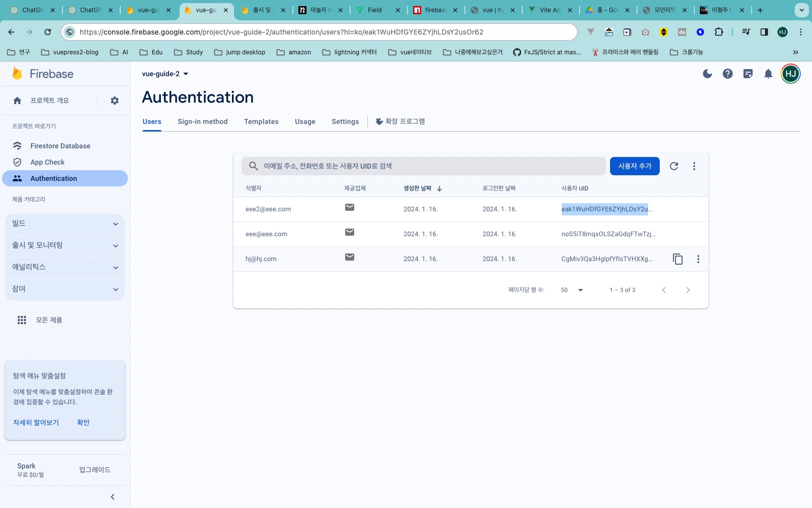
Task: Go to next page of users
Action: tap(688, 290)
